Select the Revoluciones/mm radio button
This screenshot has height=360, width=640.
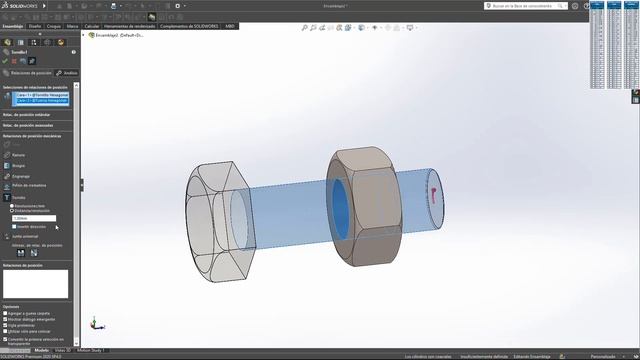[x=12, y=206]
